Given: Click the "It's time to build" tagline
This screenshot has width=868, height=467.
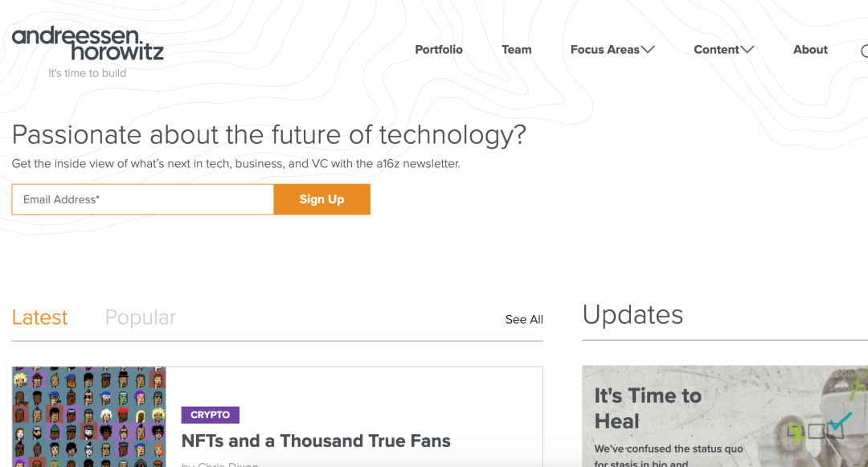Looking at the screenshot, I should (87, 73).
